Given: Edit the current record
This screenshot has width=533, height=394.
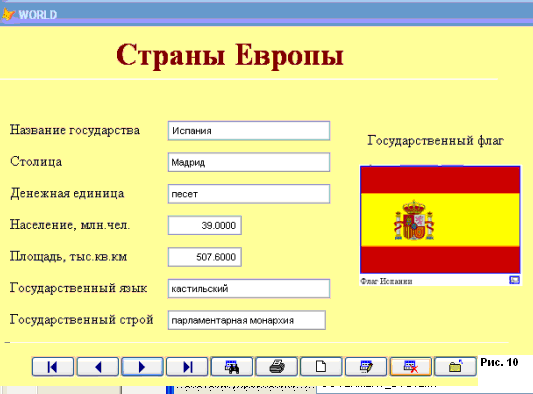Looking at the screenshot, I should 366,367.
